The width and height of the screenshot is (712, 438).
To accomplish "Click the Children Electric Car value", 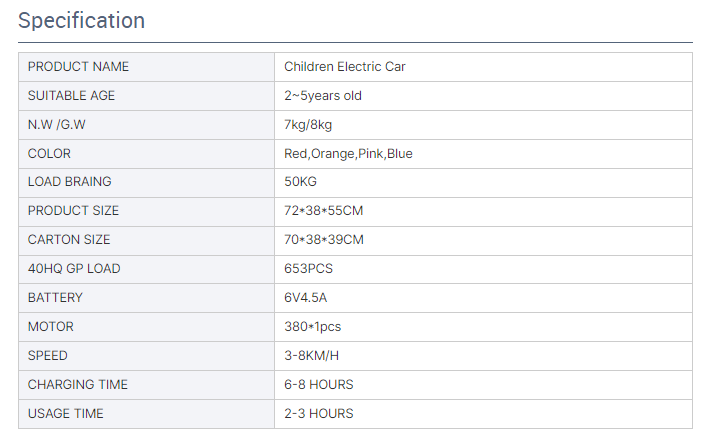I will pos(344,67).
